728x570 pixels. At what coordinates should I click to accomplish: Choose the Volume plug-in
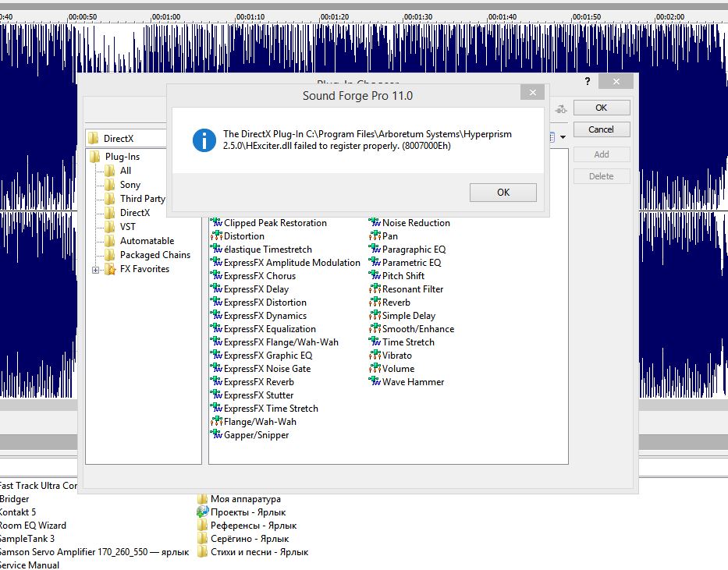click(392, 369)
